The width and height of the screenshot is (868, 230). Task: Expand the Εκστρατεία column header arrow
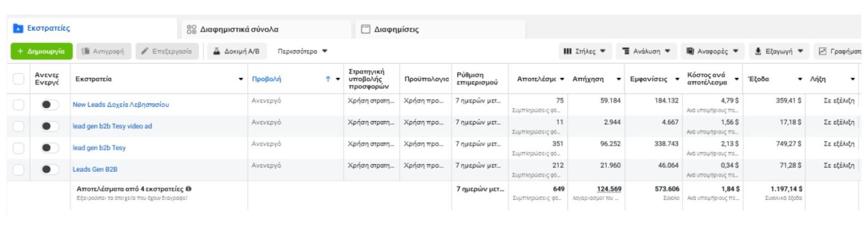(241, 80)
